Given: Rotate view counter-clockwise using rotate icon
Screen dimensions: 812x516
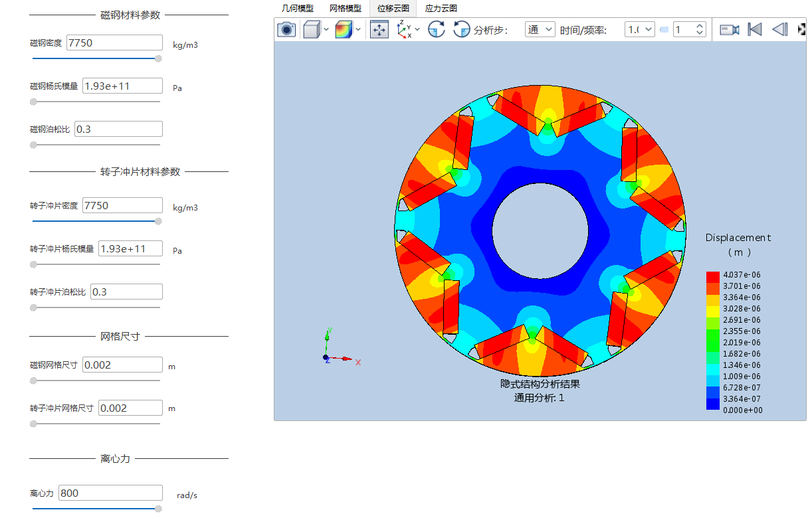Looking at the screenshot, I should coord(461,29).
